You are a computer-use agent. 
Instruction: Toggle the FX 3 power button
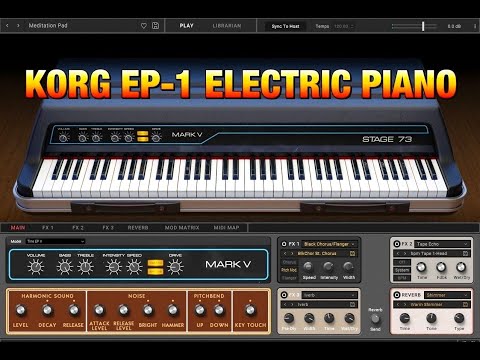(284, 295)
